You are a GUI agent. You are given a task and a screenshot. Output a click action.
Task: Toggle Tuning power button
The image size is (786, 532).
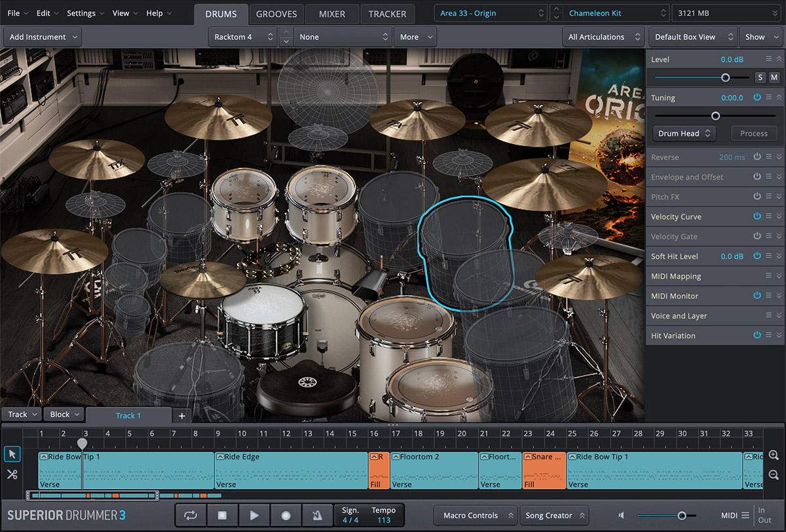click(x=757, y=98)
